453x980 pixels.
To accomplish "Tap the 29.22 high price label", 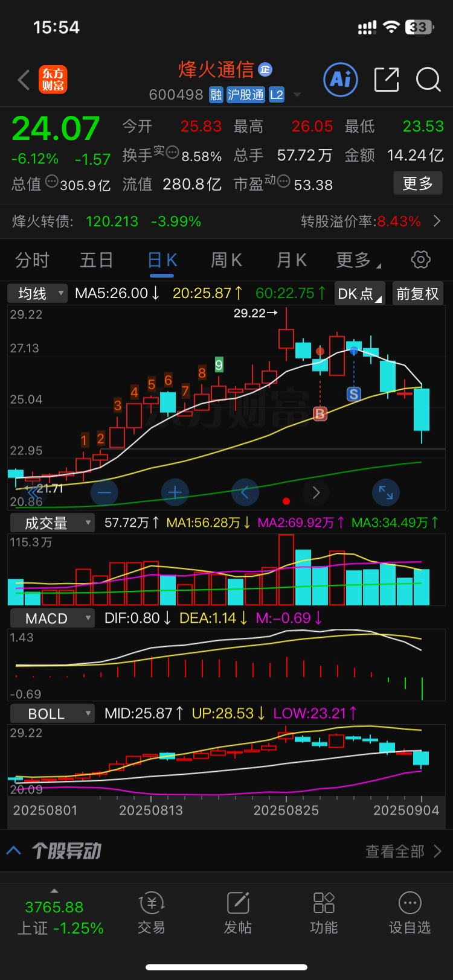I will point(250,313).
